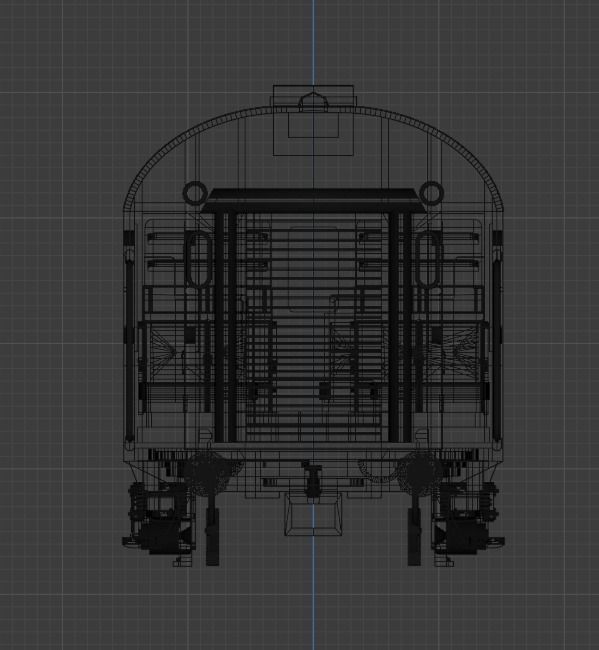Select the right oval window on the train
The height and width of the screenshot is (650, 599).
tap(429, 260)
